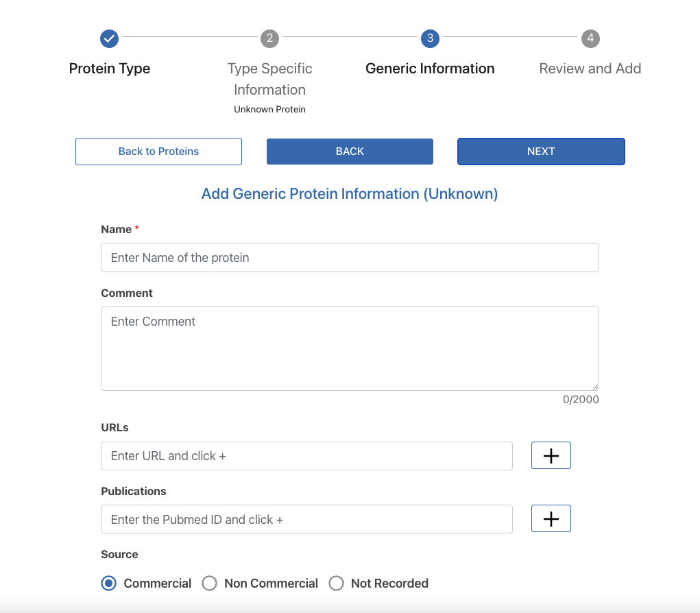Click inside the Comment text area

coord(350,348)
